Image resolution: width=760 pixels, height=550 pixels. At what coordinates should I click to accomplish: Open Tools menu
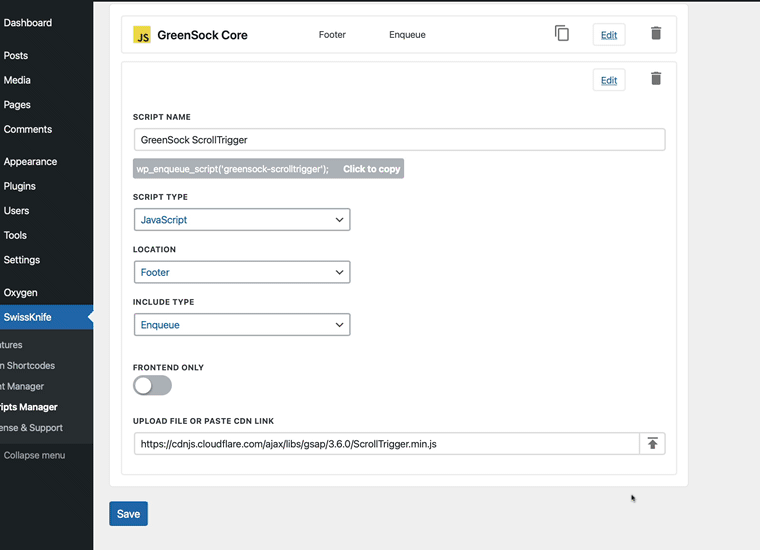click(16, 236)
